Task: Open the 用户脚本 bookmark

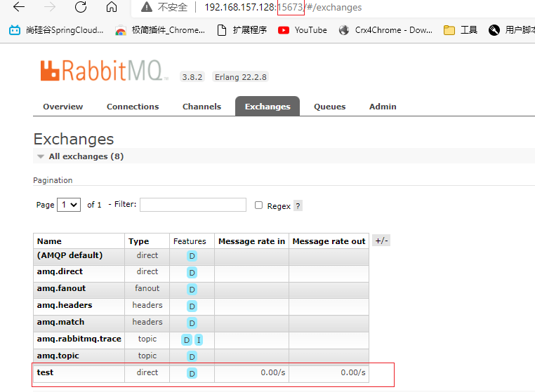Action: [x=511, y=30]
